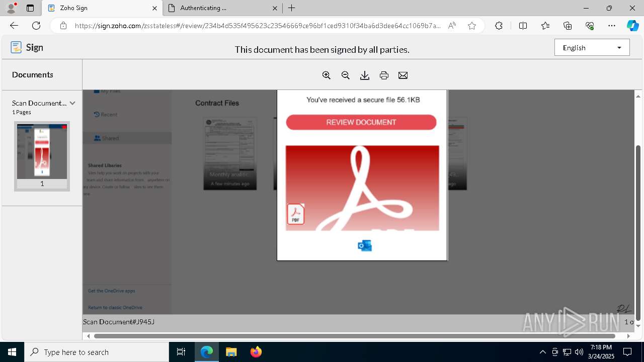The image size is (644, 362).
Task: Open Browser essentials
Action: coord(590,26)
